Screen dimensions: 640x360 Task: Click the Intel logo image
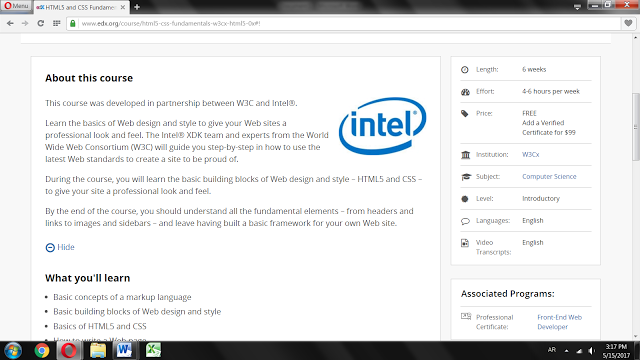(x=382, y=126)
